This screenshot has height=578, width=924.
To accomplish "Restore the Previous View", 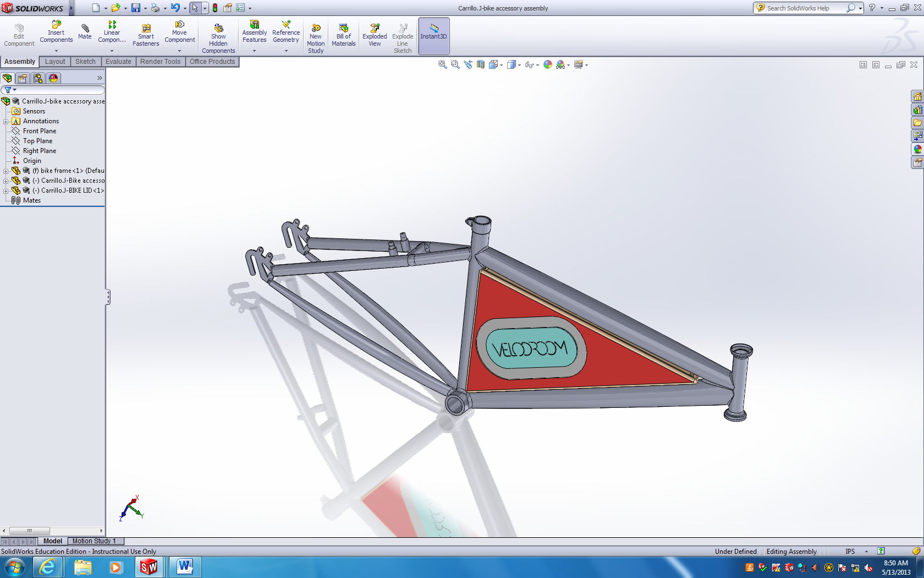I will (x=468, y=64).
